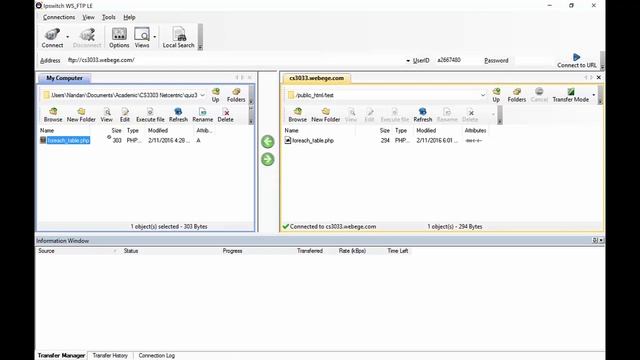The height and width of the screenshot is (360, 640).
Task: Click Delete in local pane
Action: click(x=225, y=115)
